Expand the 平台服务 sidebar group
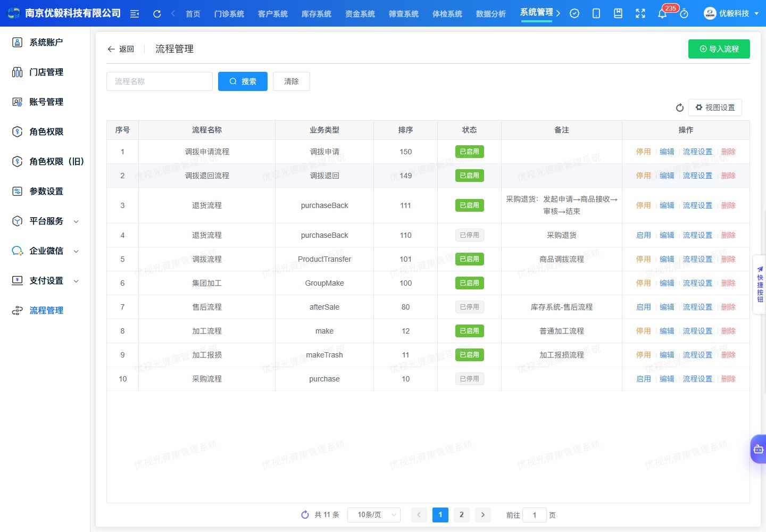This screenshot has width=766, height=532. [x=45, y=221]
